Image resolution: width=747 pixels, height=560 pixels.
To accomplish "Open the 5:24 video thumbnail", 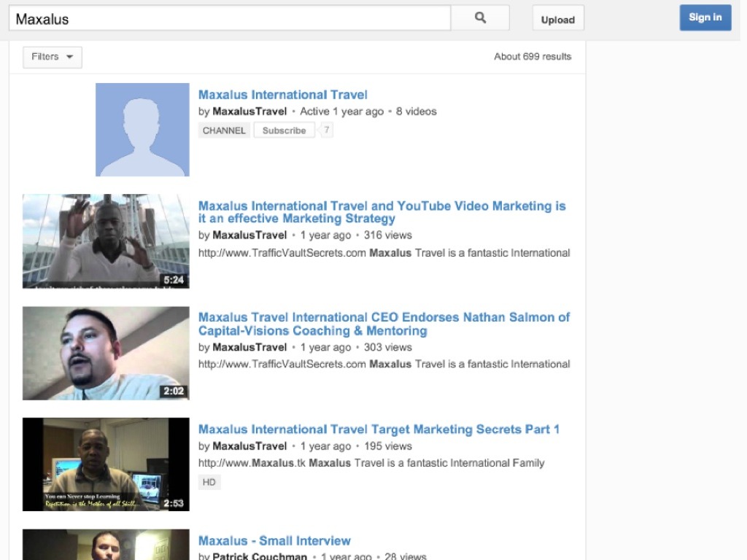I will [106, 241].
